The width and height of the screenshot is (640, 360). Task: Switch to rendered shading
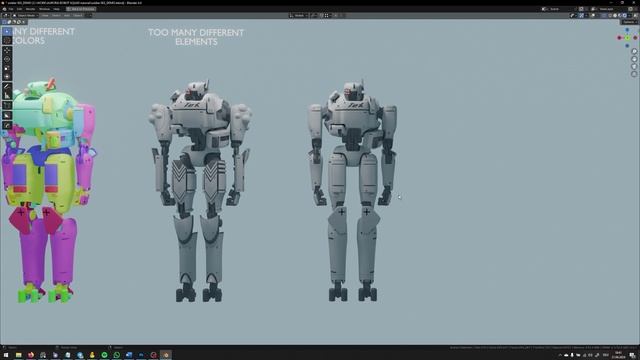[x=625, y=16]
